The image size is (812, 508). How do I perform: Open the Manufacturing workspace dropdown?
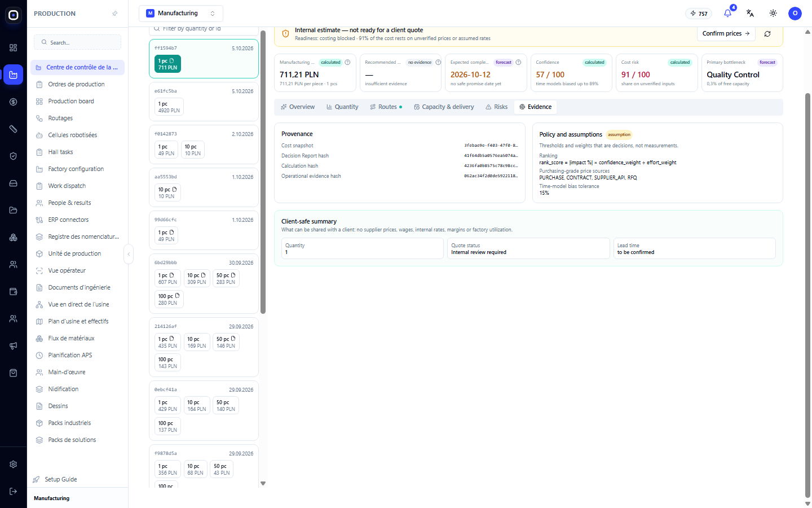tap(181, 14)
